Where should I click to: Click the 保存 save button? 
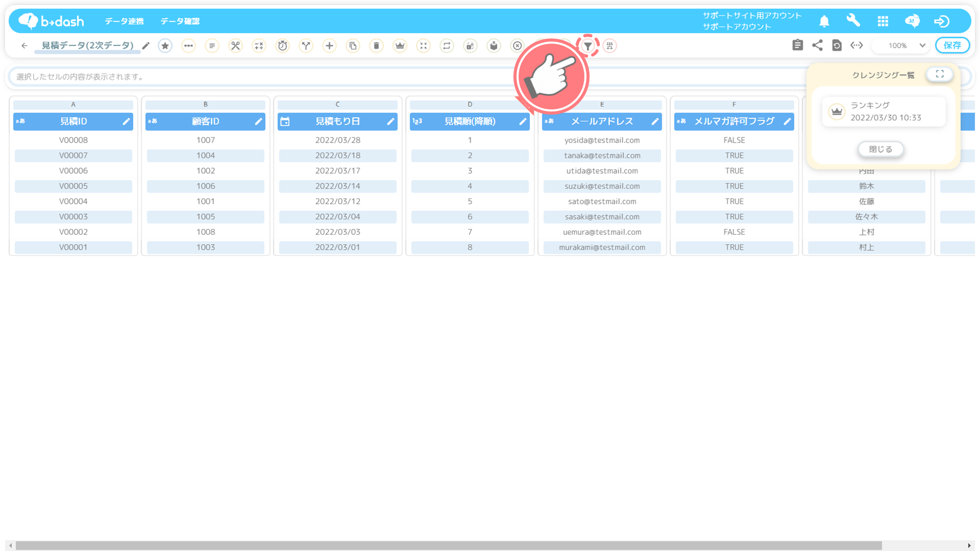[952, 46]
